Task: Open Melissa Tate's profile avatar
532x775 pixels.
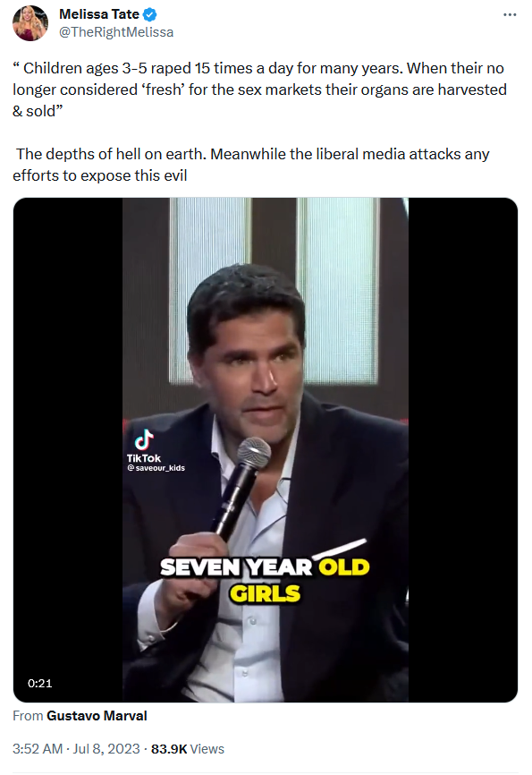Action: tap(30, 23)
